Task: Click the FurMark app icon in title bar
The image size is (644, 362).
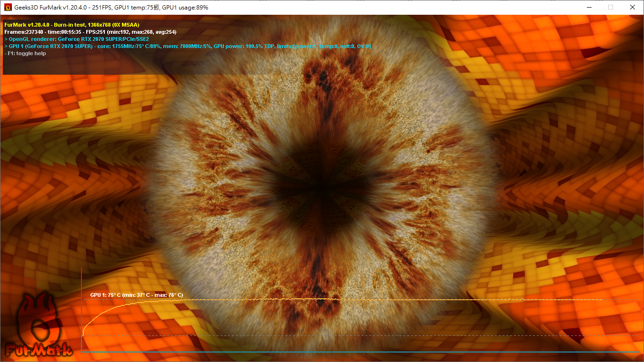Action: [x=8, y=8]
